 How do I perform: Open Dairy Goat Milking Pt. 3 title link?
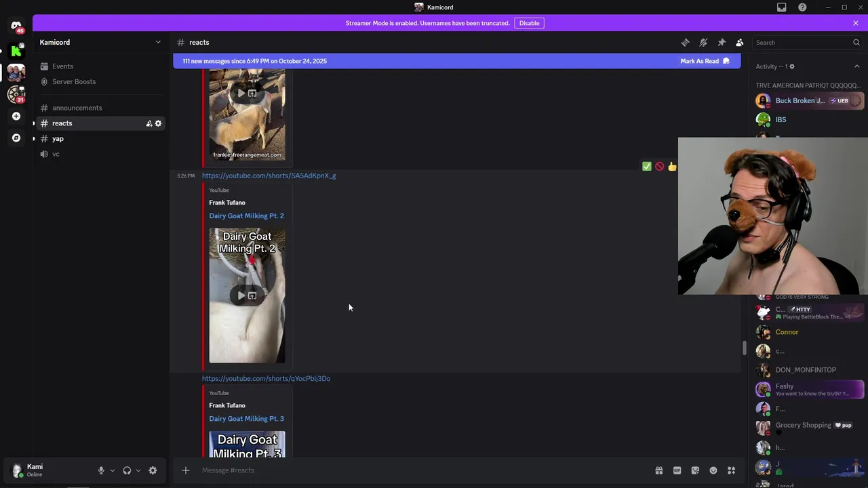coord(246,418)
